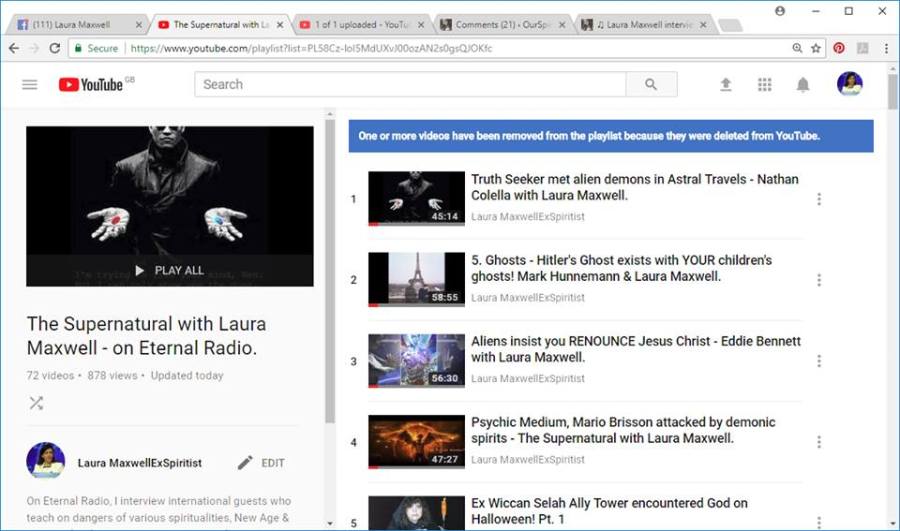900x531 pixels.
Task: Open Psychic Medium Mario Brisson video thumbnail
Action: click(x=416, y=441)
